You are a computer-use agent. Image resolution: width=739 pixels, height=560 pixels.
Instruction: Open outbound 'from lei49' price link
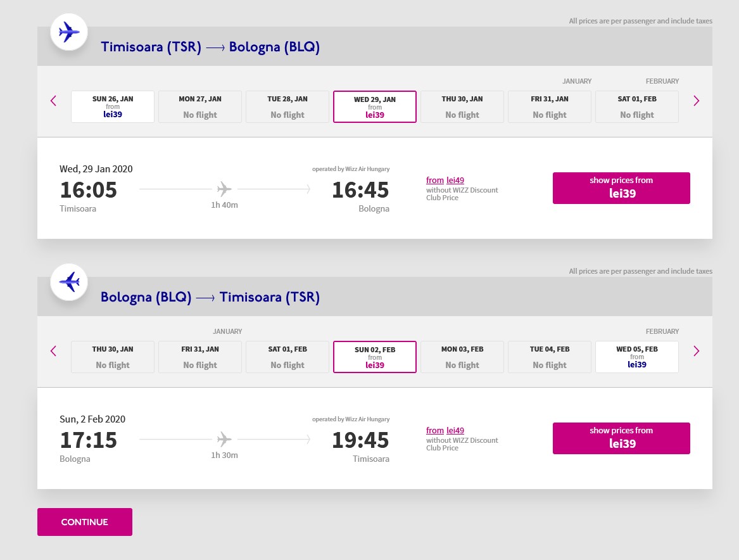(x=445, y=181)
